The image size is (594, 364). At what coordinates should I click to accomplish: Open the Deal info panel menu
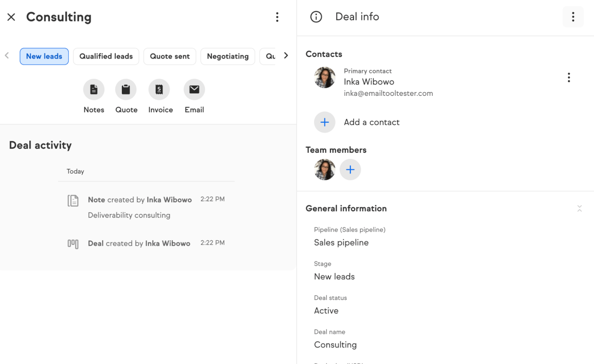pos(573,17)
